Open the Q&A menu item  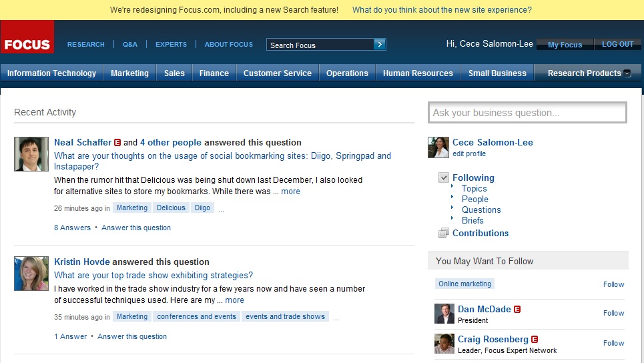point(129,45)
